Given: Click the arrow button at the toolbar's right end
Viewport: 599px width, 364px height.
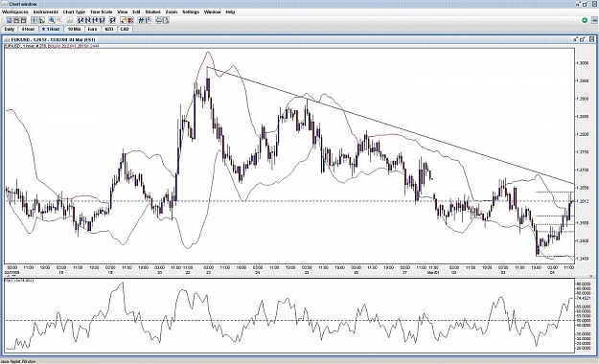Looking at the screenshot, I should [593, 20].
